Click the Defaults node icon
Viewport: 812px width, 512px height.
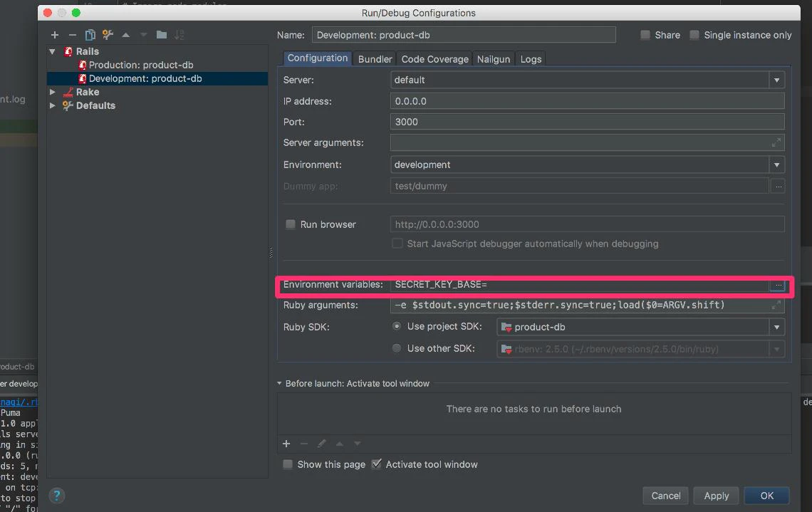click(68, 105)
